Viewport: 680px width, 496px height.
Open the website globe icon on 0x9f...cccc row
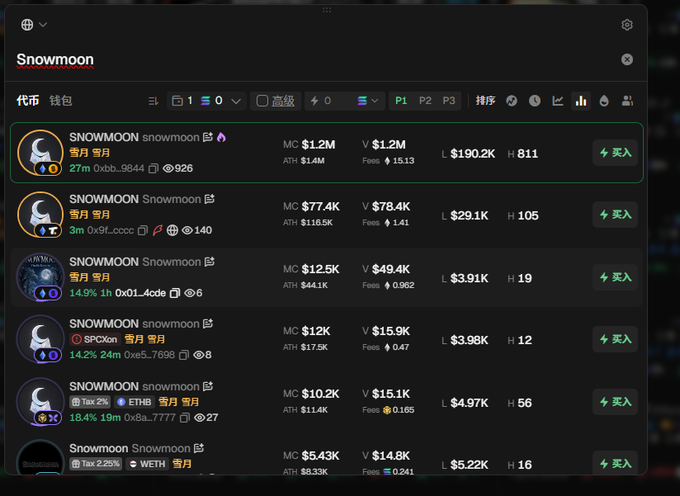pos(173,231)
